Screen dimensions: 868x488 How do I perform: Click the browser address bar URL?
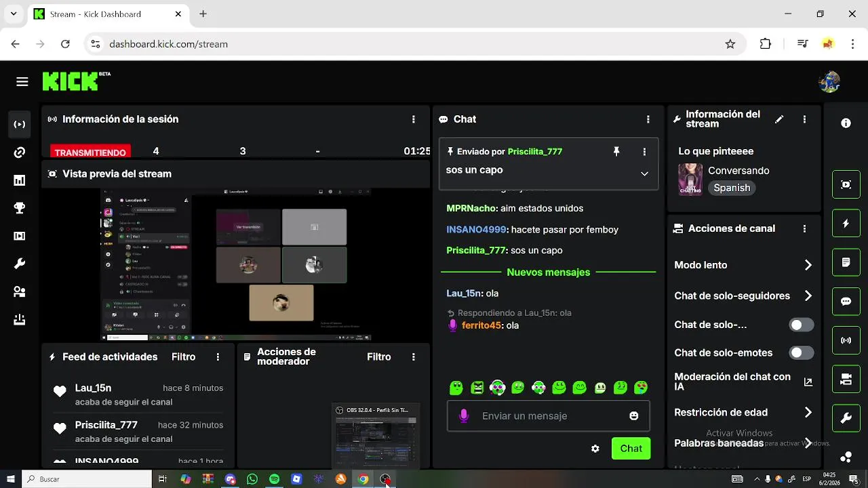tap(168, 44)
